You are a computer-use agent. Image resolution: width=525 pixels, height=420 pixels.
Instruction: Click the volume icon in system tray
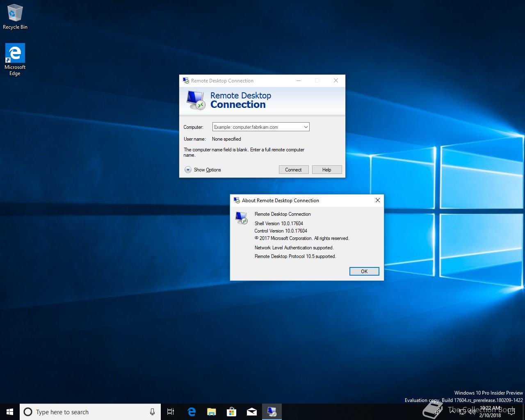point(472,412)
